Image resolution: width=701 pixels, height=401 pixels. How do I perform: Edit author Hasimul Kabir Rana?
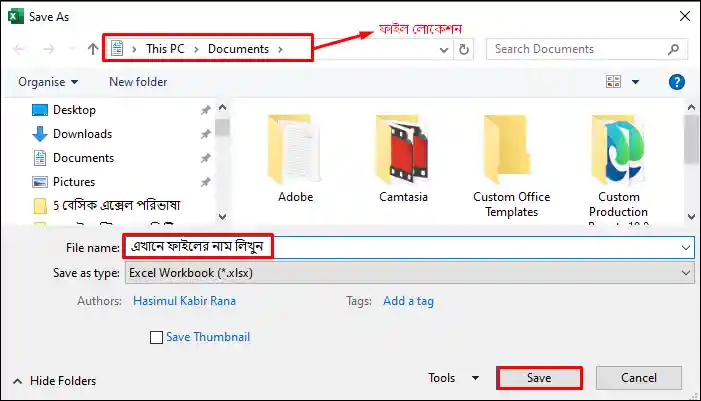click(184, 301)
